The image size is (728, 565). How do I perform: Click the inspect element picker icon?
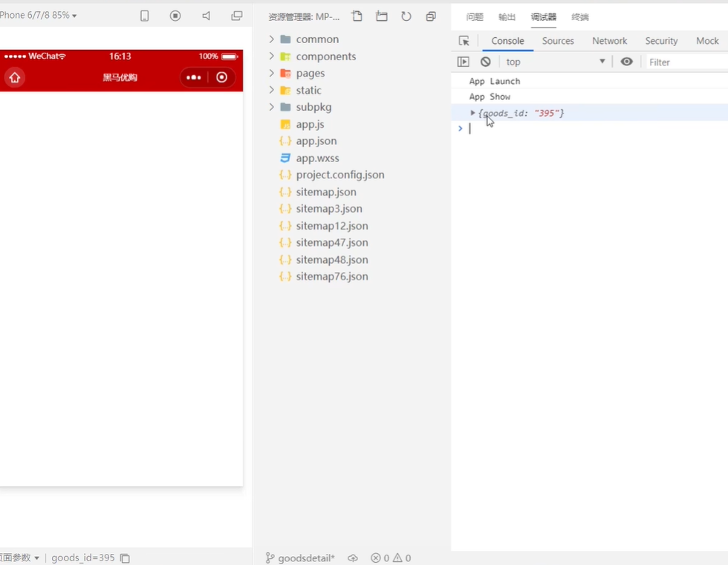point(464,41)
